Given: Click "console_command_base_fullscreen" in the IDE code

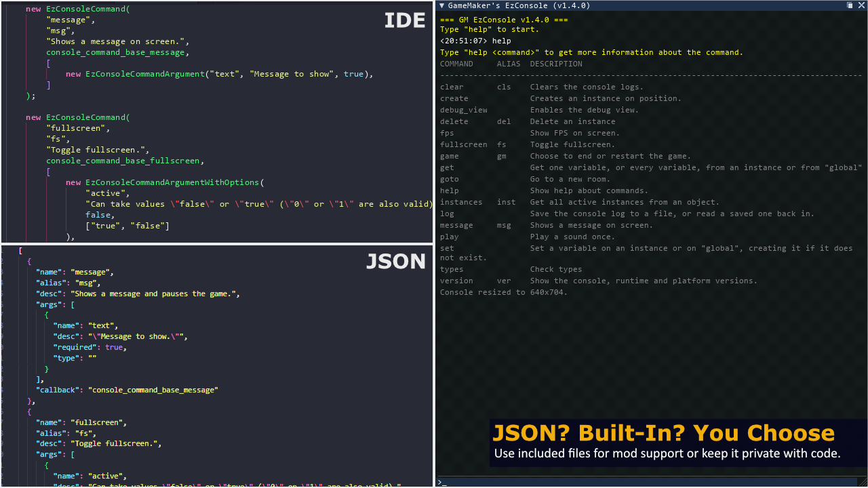Looking at the screenshot, I should pyautogui.click(x=123, y=161).
